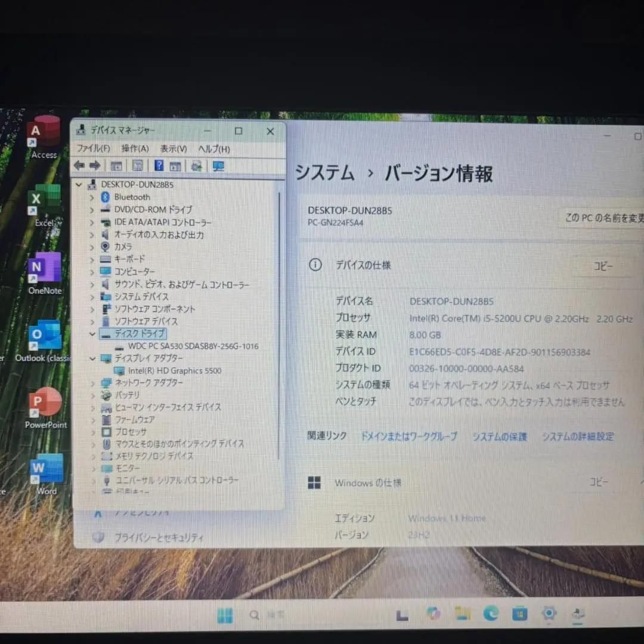Select ユニバーサル シリアル バス コントローラー item
The width and height of the screenshot is (644, 644).
[177, 480]
